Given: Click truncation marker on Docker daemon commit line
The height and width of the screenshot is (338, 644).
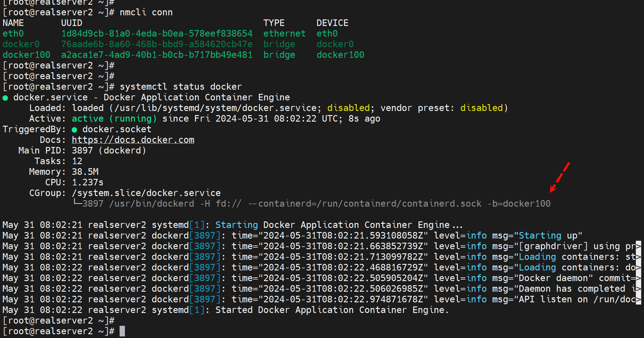Looking at the screenshot, I should coord(638,278).
